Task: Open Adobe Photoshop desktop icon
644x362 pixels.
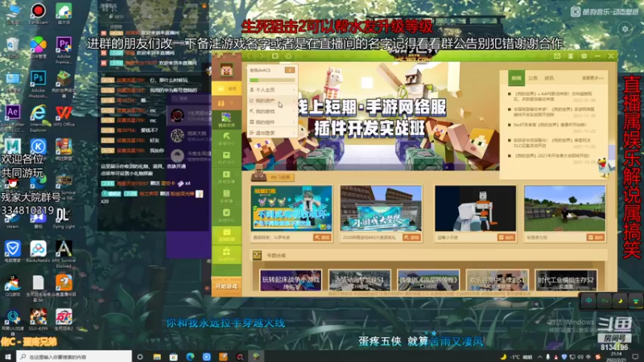Action: click(x=38, y=84)
